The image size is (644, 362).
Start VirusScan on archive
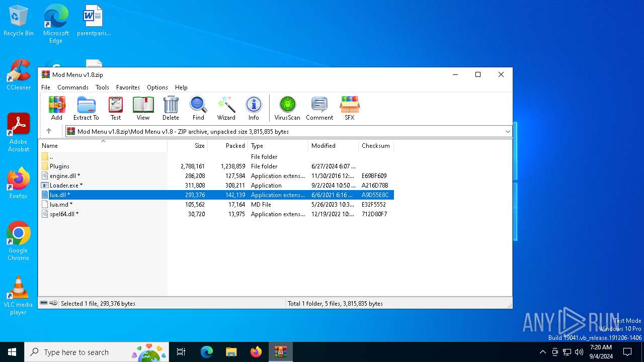click(x=287, y=108)
